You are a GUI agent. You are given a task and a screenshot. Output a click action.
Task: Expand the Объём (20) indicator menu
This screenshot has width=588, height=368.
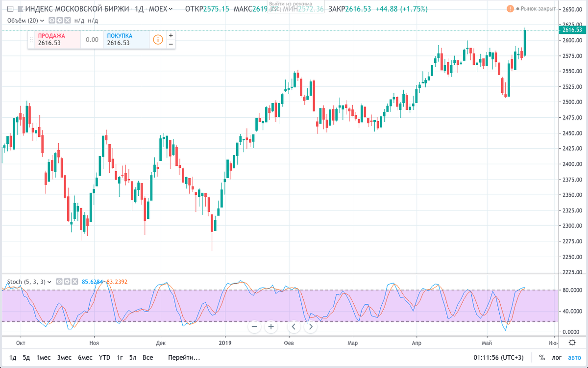click(42, 21)
